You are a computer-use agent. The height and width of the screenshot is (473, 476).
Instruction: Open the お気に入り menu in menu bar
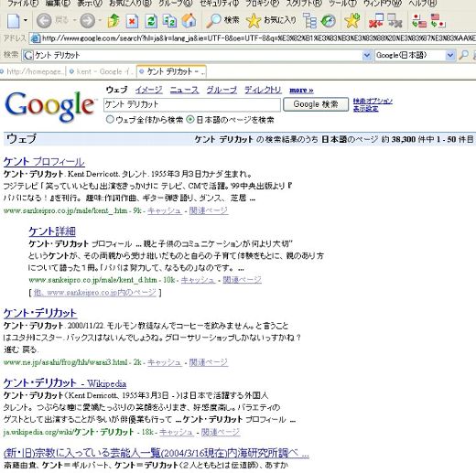pyautogui.click(x=130, y=4)
